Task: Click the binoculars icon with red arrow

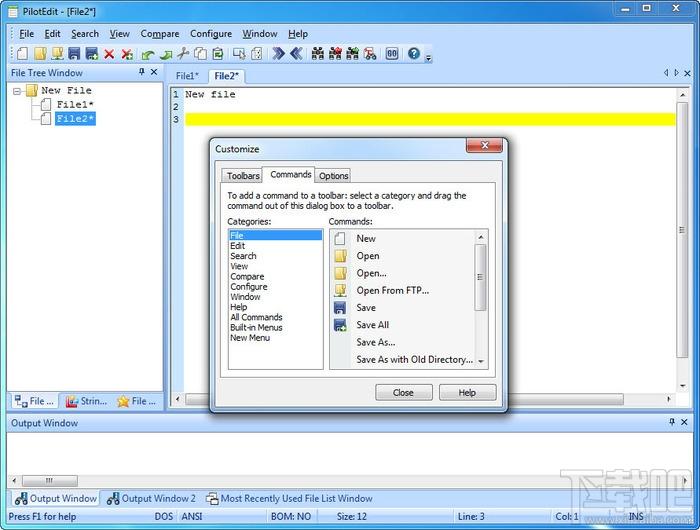Action: click(335, 54)
